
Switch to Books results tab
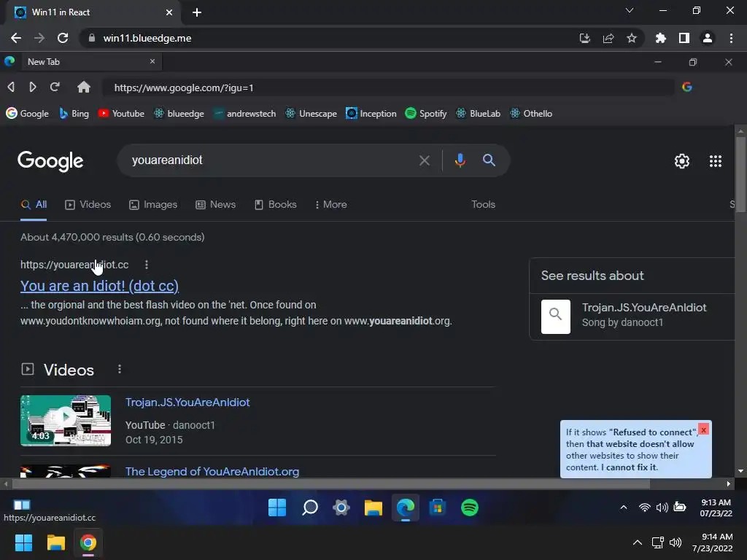click(x=275, y=205)
